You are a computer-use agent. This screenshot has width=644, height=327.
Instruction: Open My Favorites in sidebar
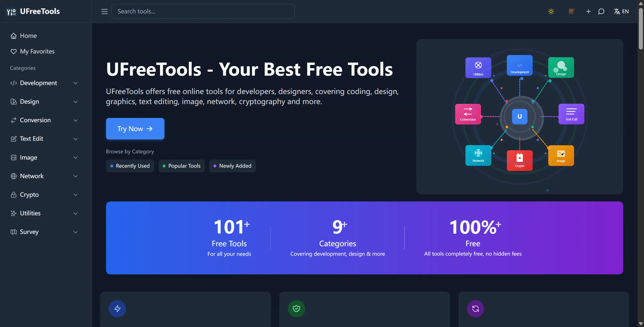(37, 51)
